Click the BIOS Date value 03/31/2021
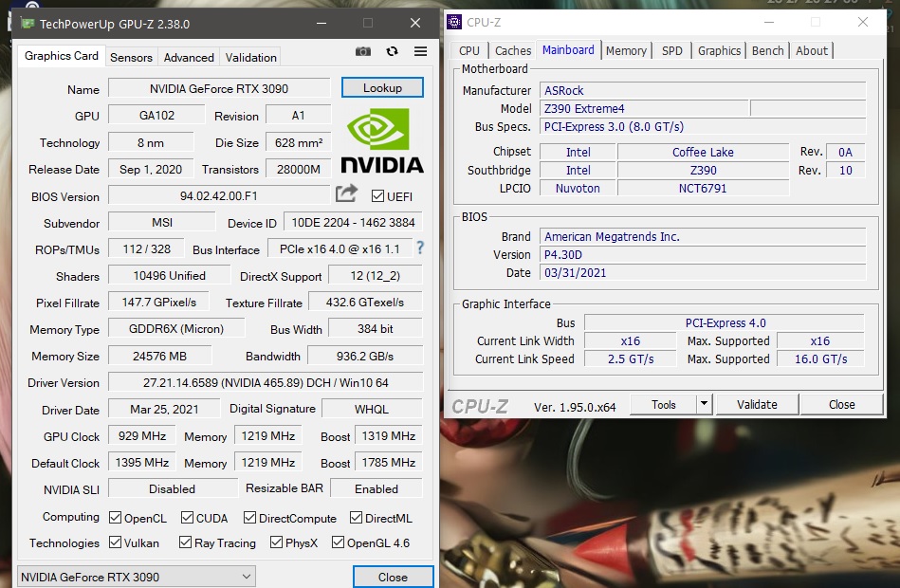 click(703, 273)
